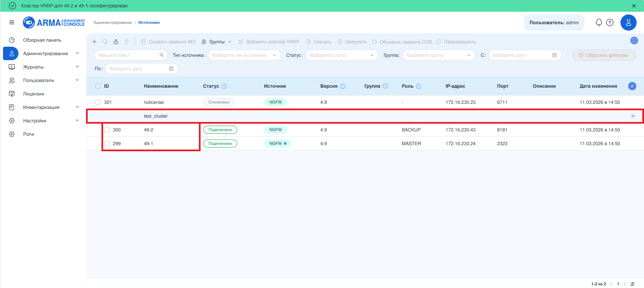Click Обновить правила СОВ button
Viewport: 644px width, 288px height.
(x=402, y=42)
